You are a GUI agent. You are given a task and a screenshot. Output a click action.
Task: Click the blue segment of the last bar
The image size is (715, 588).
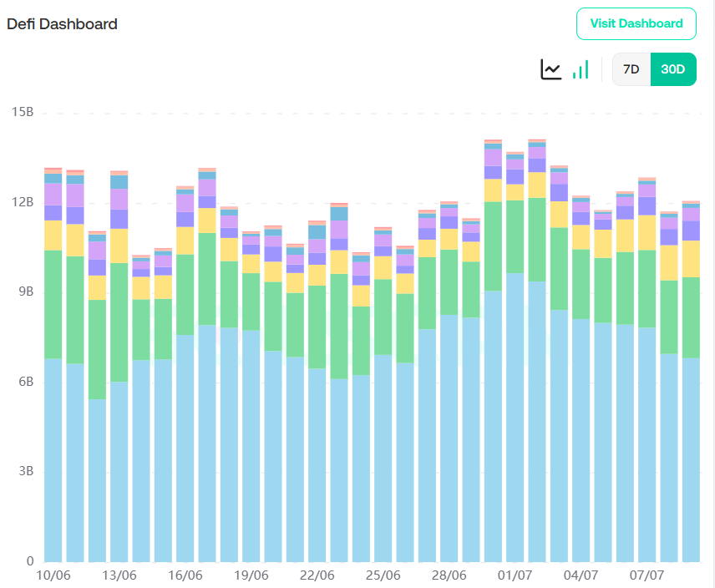(691, 459)
